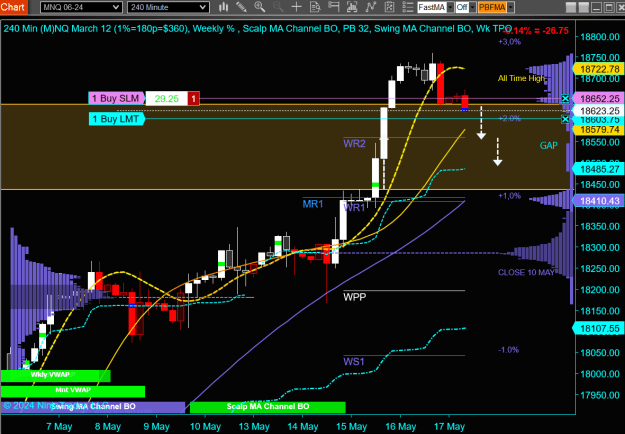Open the 240 Minute interval dropdown
625x434 pixels.
pyautogui.click(x=168, y=7)
